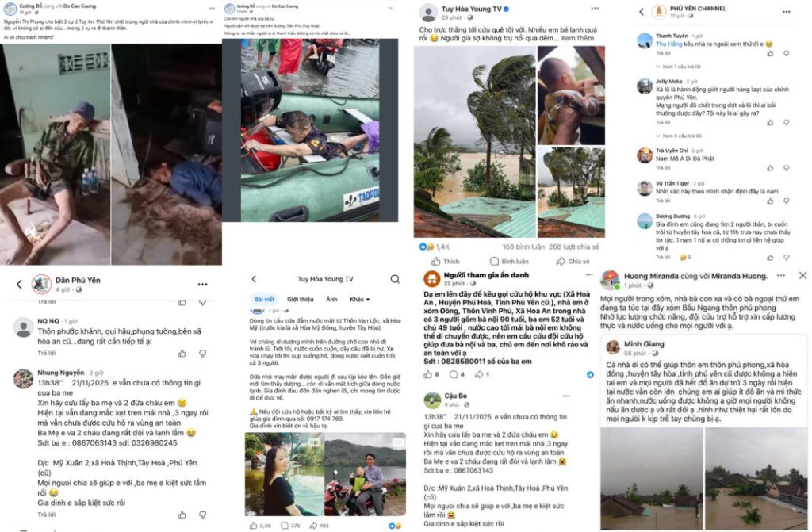Switch to the Ảnh tab
This screenshot has height=532, width=812.
point(331,300)
